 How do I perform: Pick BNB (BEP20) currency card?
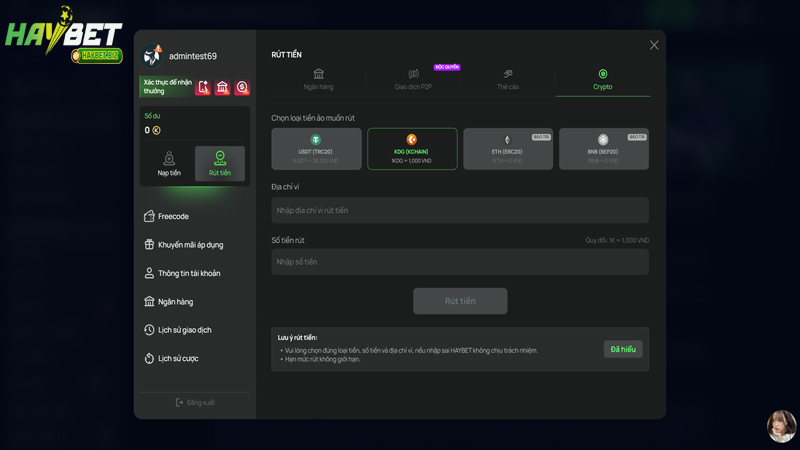pos(603,149)
